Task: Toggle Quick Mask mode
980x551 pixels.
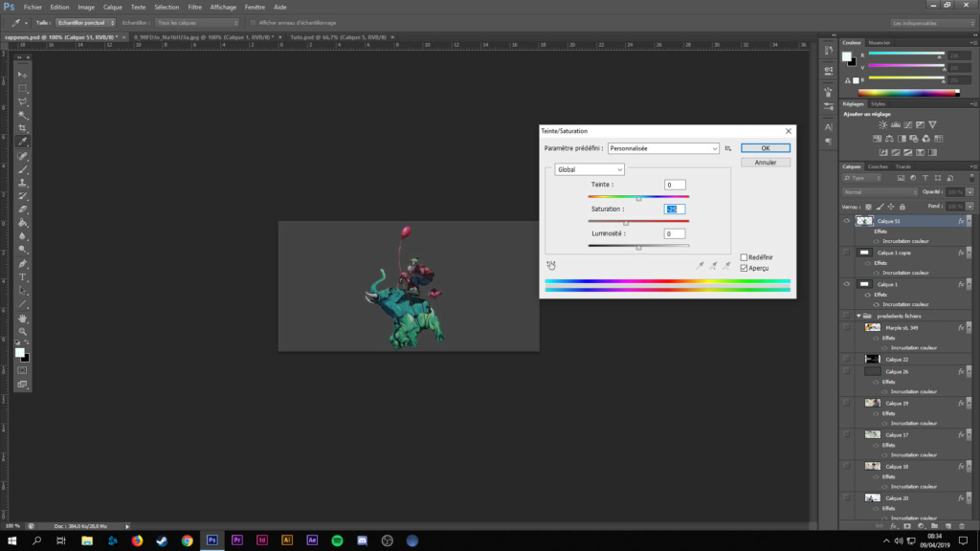Action: tap(23, 370)
